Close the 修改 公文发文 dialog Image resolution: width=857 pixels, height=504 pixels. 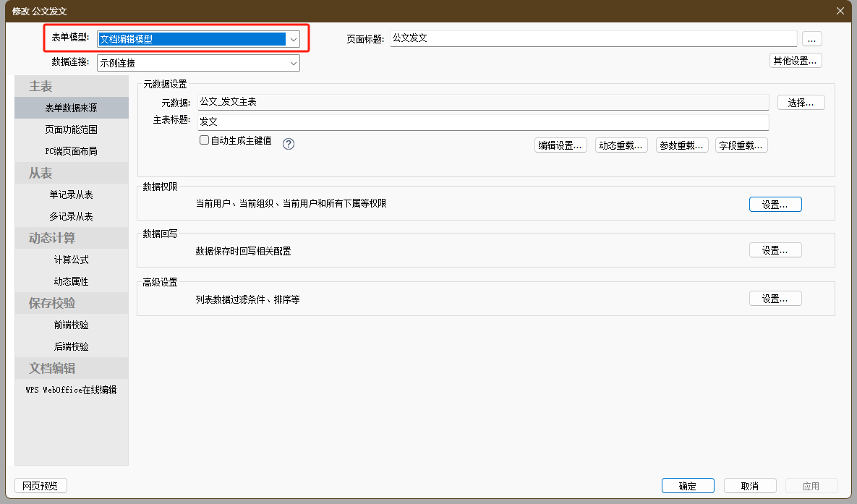tap(840, 10)
